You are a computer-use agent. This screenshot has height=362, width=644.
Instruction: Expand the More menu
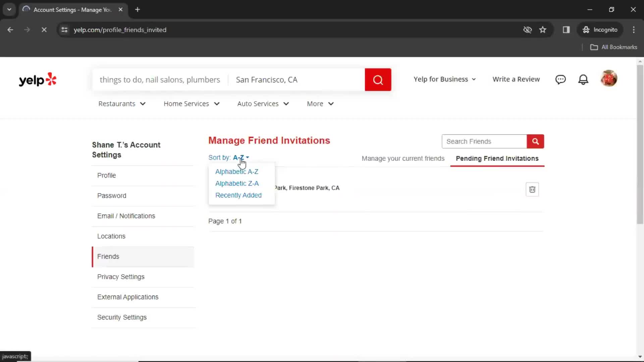pos(320,104)
